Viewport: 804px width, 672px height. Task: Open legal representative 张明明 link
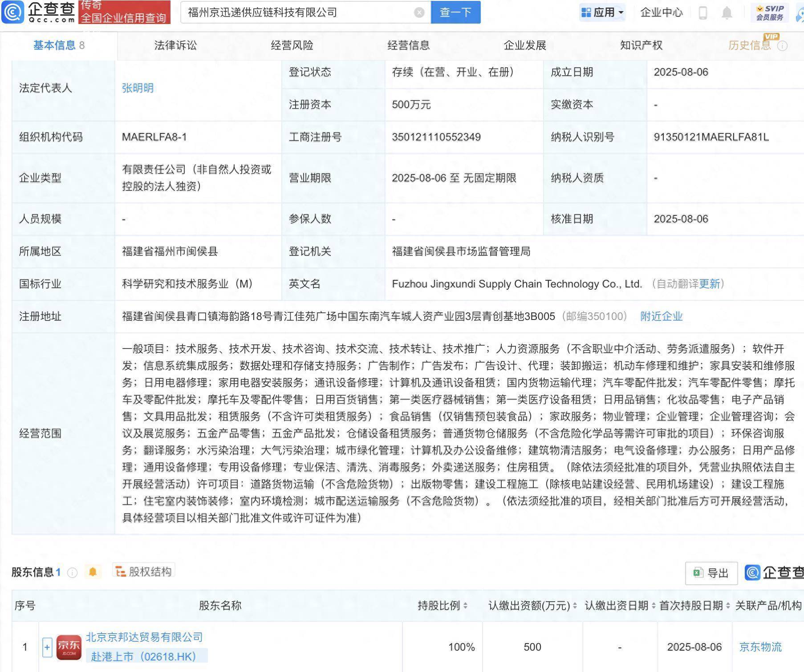click(x=138, y=88)
